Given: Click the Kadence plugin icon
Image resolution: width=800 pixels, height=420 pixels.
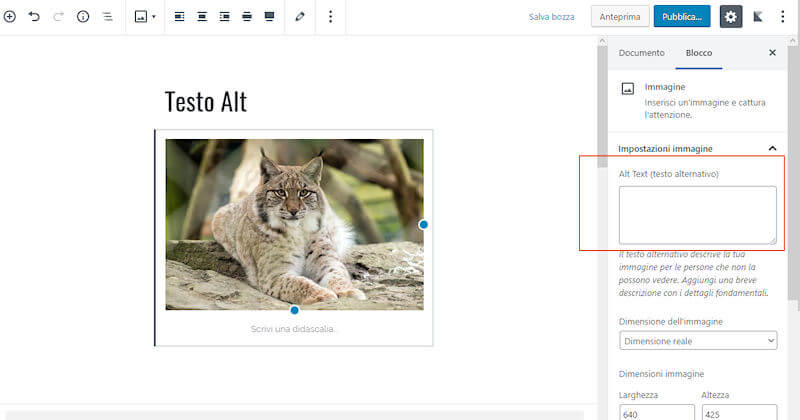Looking at the screenshot, I should pyautogui.click(x=758, y=17).
